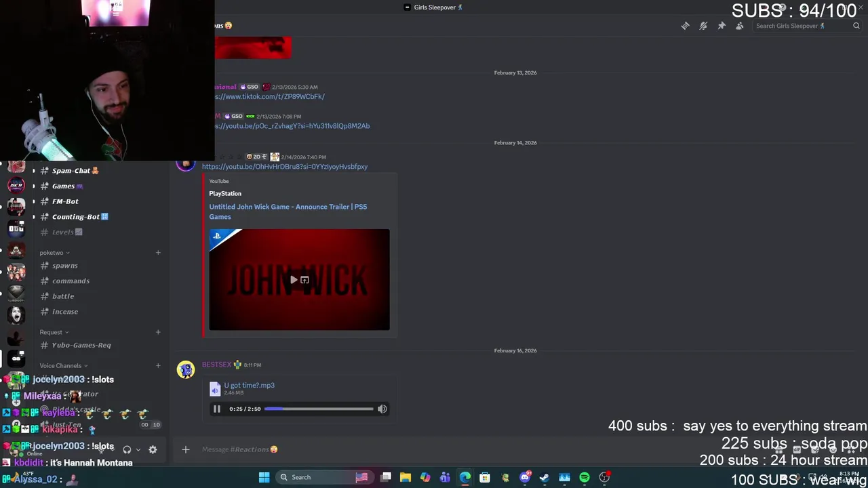The height and width of the screenshot is (488, 868).
Task: Open Discord from taskbar
Action: click(x=525, y=477)
